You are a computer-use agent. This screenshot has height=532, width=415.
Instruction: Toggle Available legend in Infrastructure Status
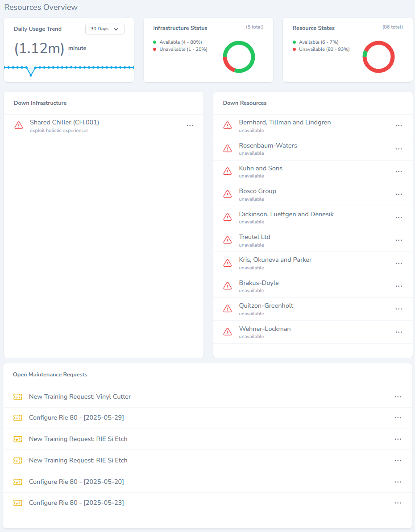[x=180, y=42]
